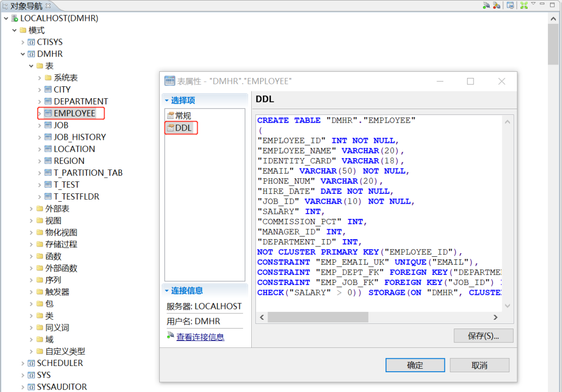
Task: Collapse the 选择项 section
Action: pos(167,100)
